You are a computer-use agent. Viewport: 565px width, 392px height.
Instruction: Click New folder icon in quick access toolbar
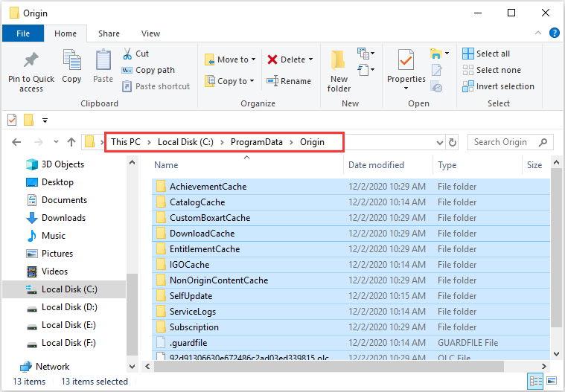point(28,120)
